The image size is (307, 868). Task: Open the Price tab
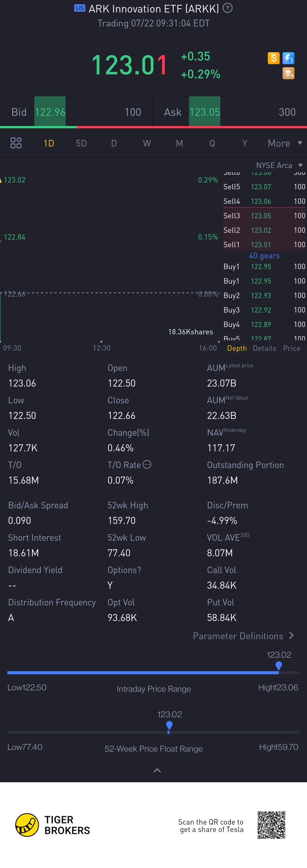[292, 348]
